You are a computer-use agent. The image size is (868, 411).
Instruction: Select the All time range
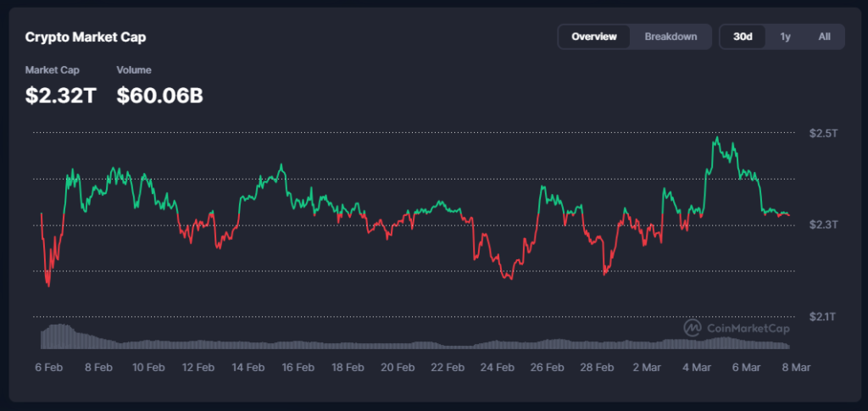click(x=824, y=36)
